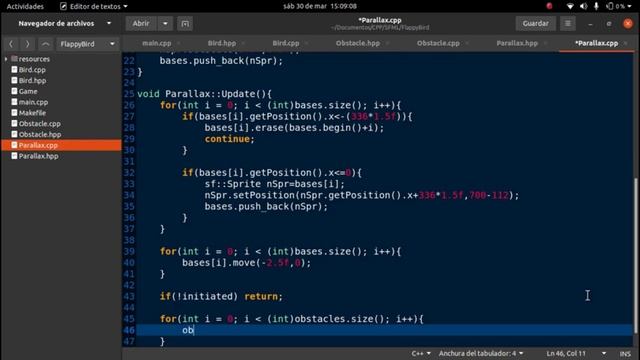Click the Bird.cpp file icon in sidebar
This screenshot has width=640, height=360.
(x=14, y=69)
